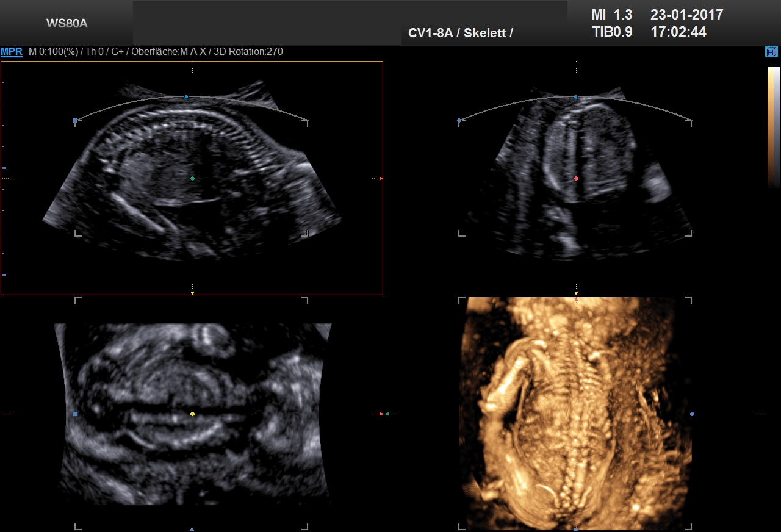Click blue square handle on top-left ROI curve

(76, 121)
